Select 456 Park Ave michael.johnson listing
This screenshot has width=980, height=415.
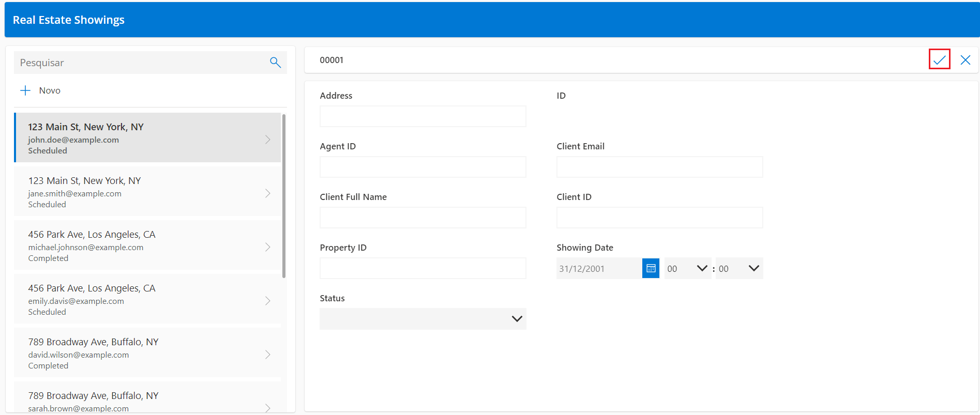(x=147, y=245)
